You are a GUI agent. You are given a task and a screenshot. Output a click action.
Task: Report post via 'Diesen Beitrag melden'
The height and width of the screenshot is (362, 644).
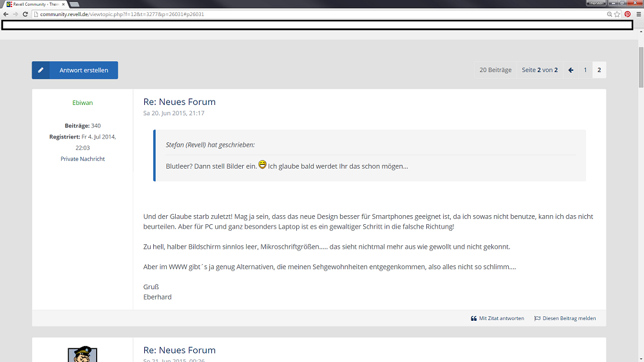(x=565, y=318)
